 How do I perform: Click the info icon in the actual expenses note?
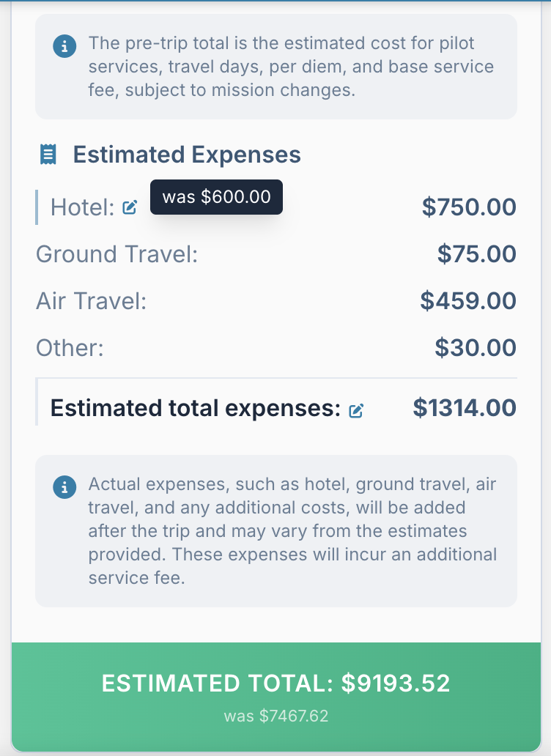pos(64,488)
